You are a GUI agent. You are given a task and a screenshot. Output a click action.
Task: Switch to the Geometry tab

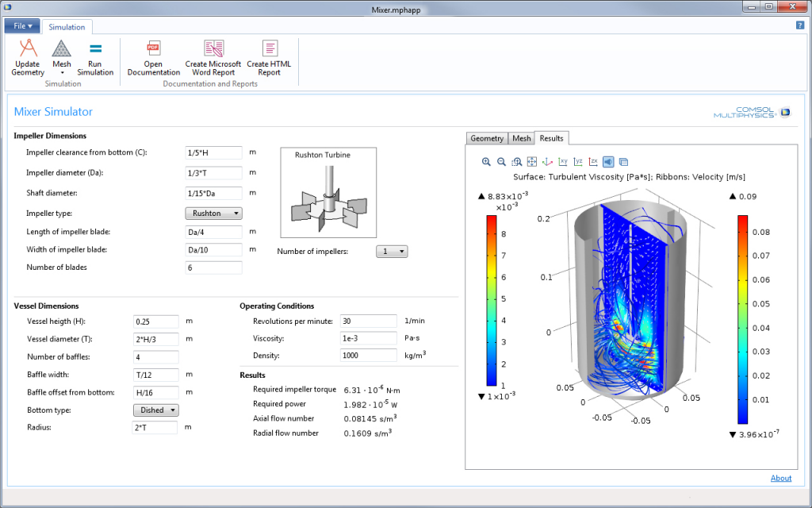pyautogui.click(x=486, y=138)
